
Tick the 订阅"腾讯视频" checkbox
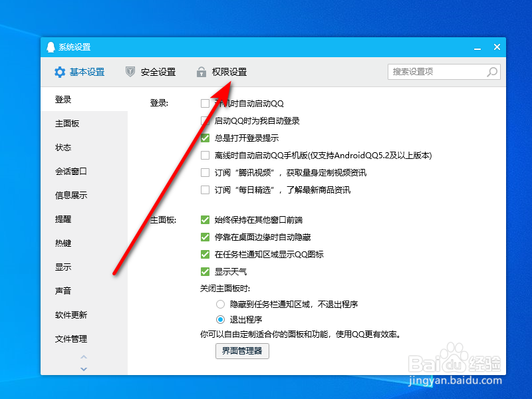[205, 173]
